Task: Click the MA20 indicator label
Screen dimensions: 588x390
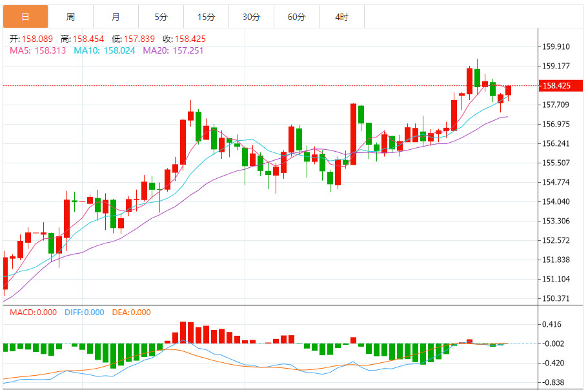Action: point(173,50)
